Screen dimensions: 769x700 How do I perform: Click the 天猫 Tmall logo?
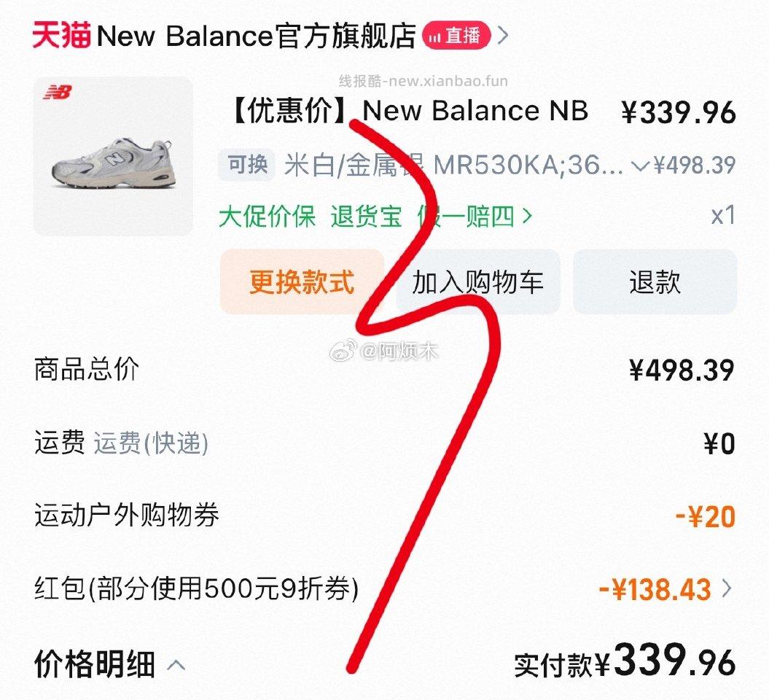[63, 35]
